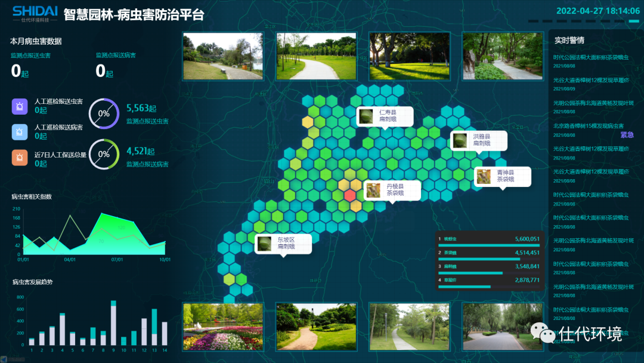Click the 桃蚜虫 ranking progress bar
The width and height of the screenshot is (644, 363).
[488, 245]
